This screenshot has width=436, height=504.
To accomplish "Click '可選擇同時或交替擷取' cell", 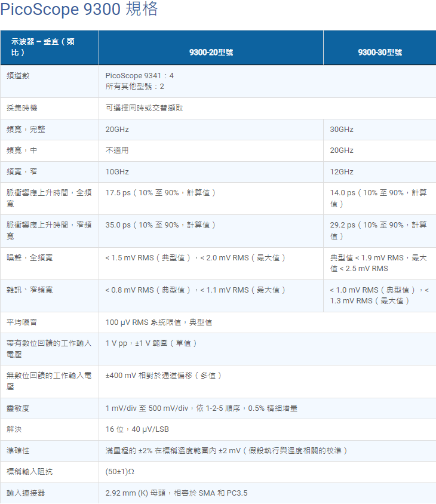I will [x=144, y=108].
